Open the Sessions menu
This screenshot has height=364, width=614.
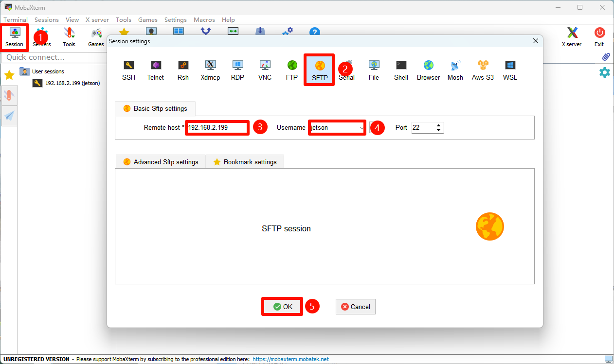click(47, 20)
